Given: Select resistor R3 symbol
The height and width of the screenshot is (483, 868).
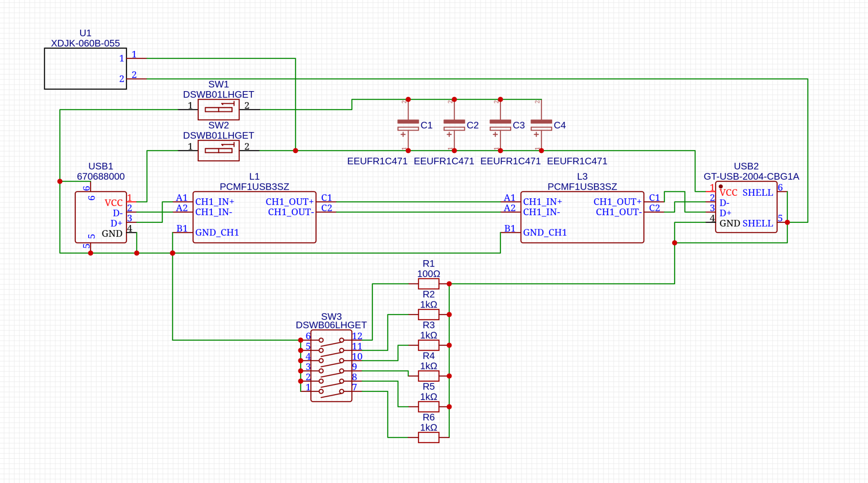Looking at the screenshot, I should 428,345.
